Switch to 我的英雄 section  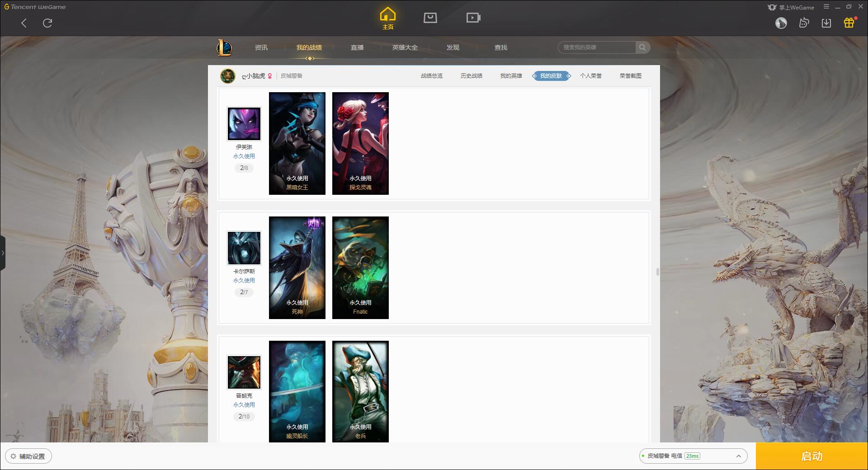tap(511, 76)
